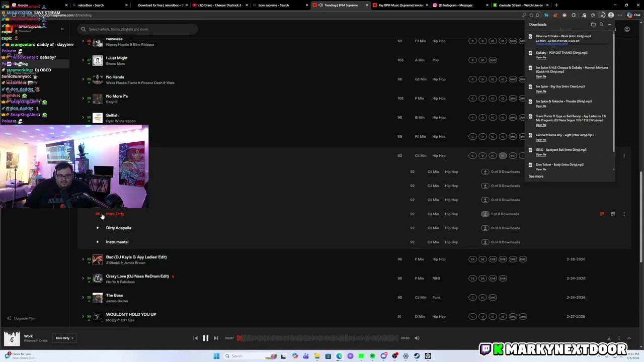Click the red queue icon on Intro Dirty row
The width and height of the screenshot is (644, 362).
click(x=602, y=214)
